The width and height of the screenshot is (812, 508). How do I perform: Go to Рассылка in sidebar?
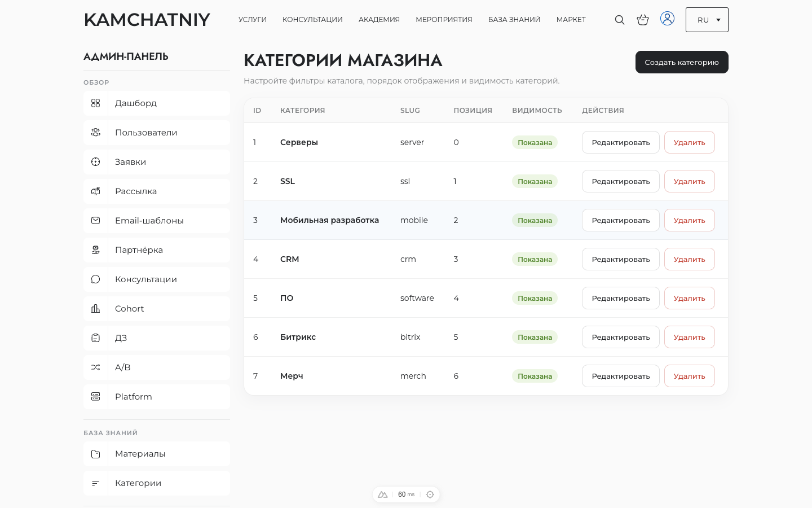coord(157,191)
